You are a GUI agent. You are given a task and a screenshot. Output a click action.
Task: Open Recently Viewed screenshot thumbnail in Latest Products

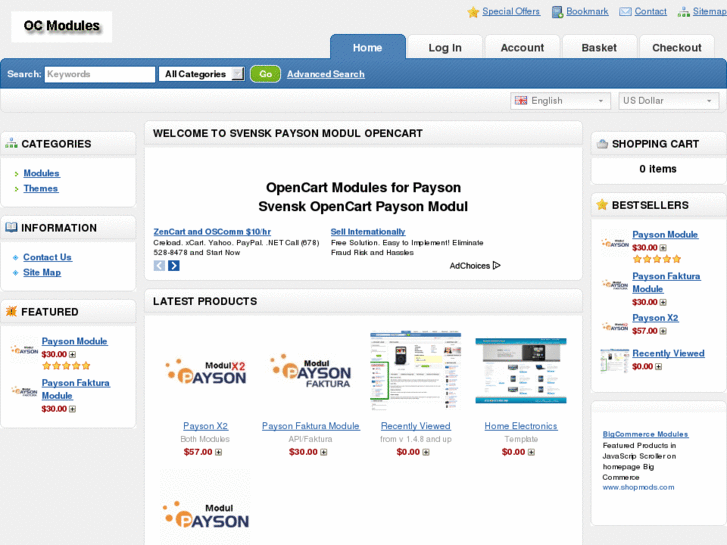coord(415,370)
